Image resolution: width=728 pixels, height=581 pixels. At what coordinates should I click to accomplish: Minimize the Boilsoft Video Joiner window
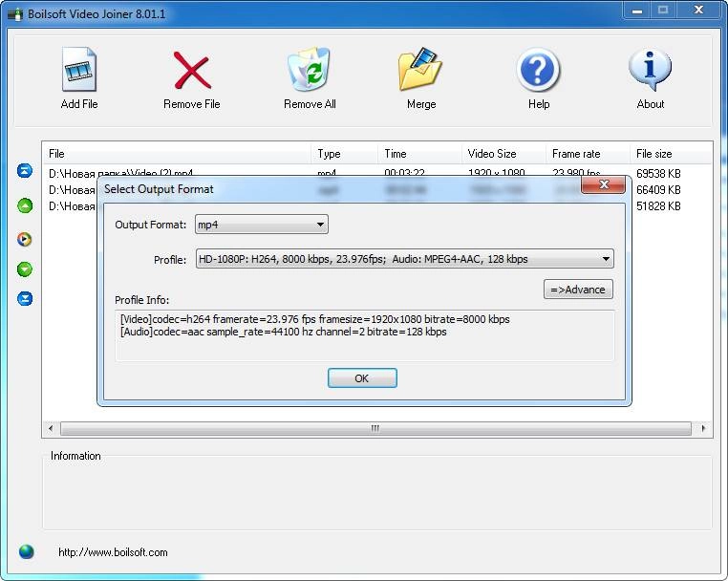point(637,11)
